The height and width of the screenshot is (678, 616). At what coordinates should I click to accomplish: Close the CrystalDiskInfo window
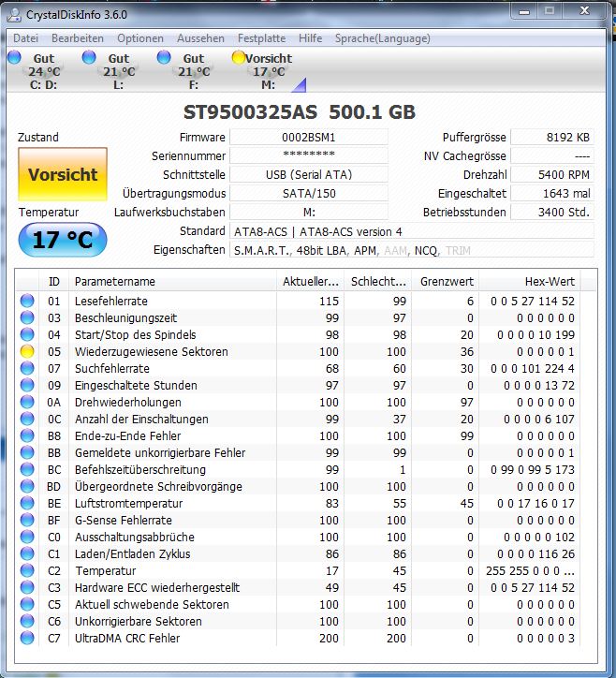(x=583, y=11)
